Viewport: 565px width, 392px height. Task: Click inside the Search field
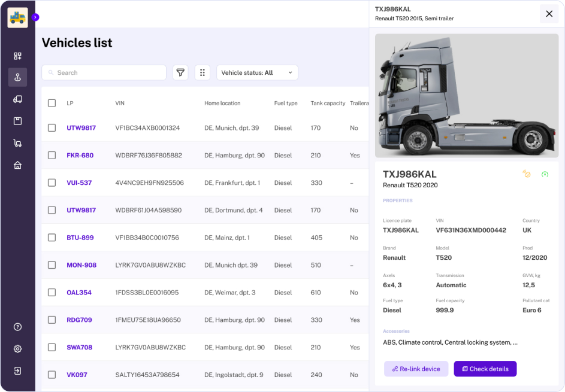tap(104, 72)
